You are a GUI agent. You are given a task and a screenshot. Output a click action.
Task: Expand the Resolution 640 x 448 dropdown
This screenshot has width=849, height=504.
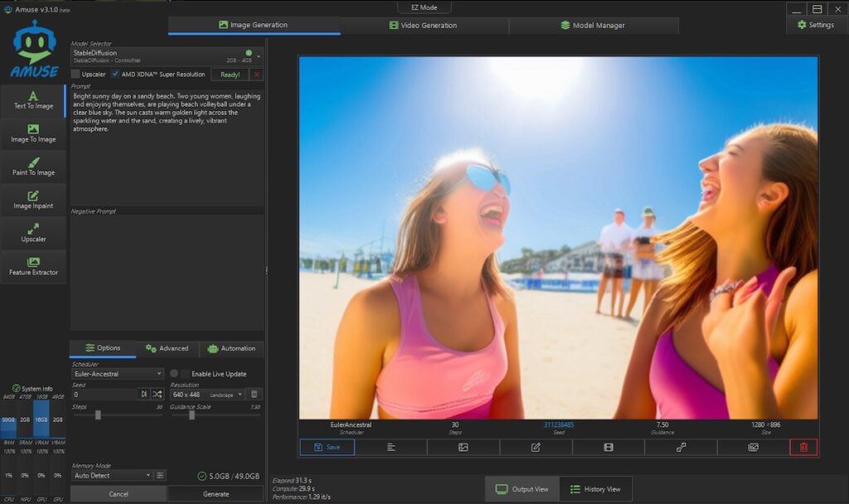(207, 395)
